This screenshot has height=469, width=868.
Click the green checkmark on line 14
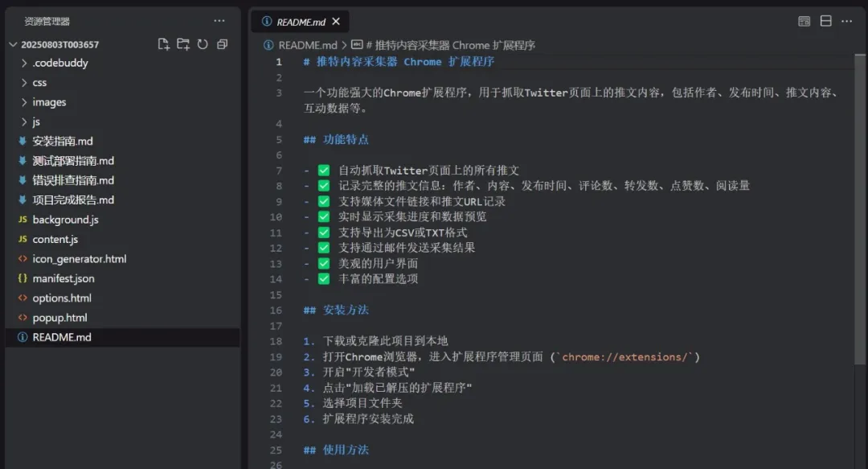point(324,279)
